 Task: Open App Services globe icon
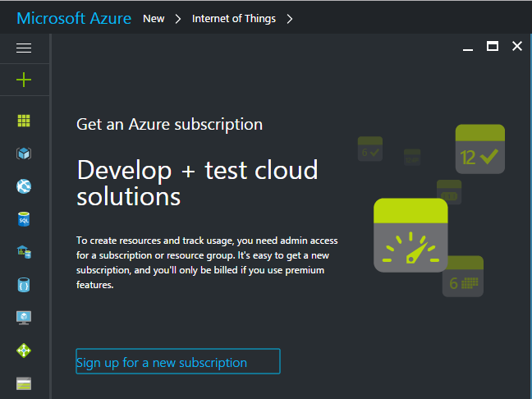pyautogui.click(x=24, y=186)
